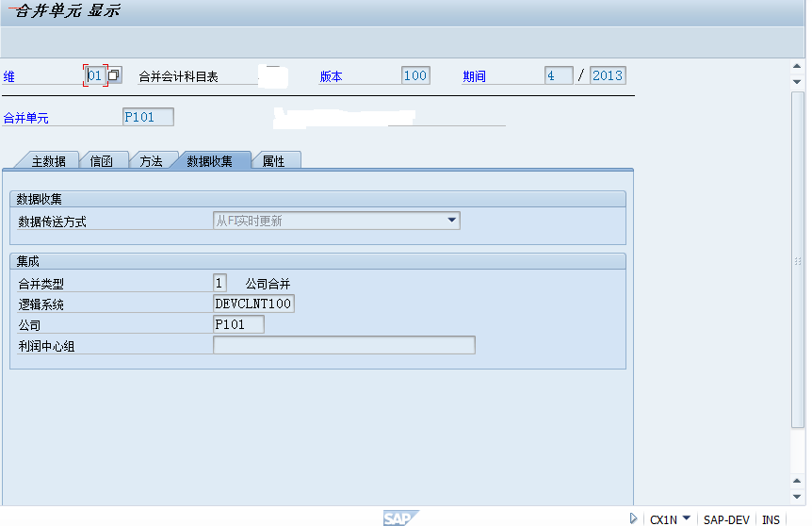Switch to the 方法 tab
Image resolution: width=812 pixels, height=526 pixels.
point(152,161)
